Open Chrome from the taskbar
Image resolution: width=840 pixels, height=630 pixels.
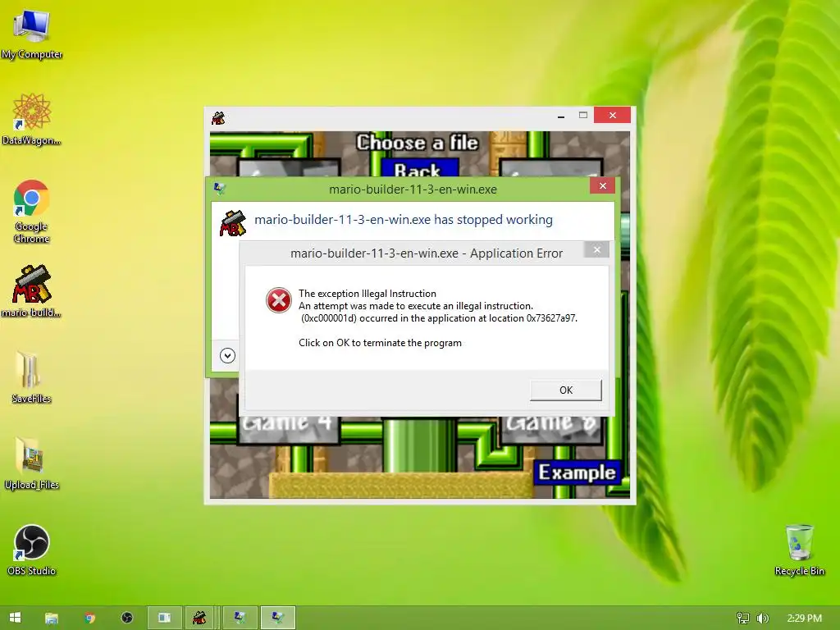coord(89,618)
